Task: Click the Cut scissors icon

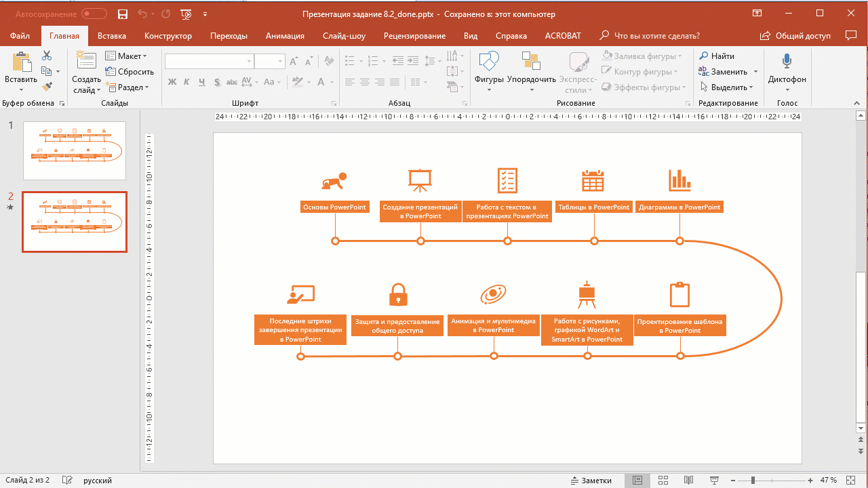Action: pos(47,56)
